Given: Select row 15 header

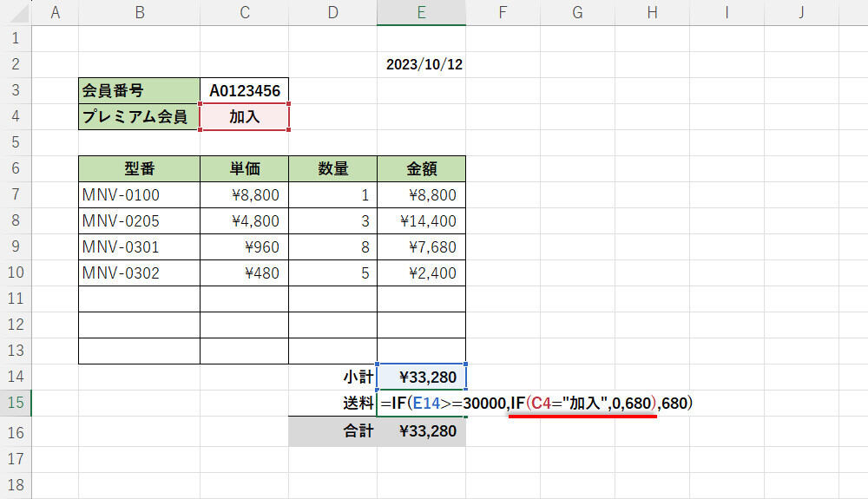Looking at the screenshot, I should (16, 403).
